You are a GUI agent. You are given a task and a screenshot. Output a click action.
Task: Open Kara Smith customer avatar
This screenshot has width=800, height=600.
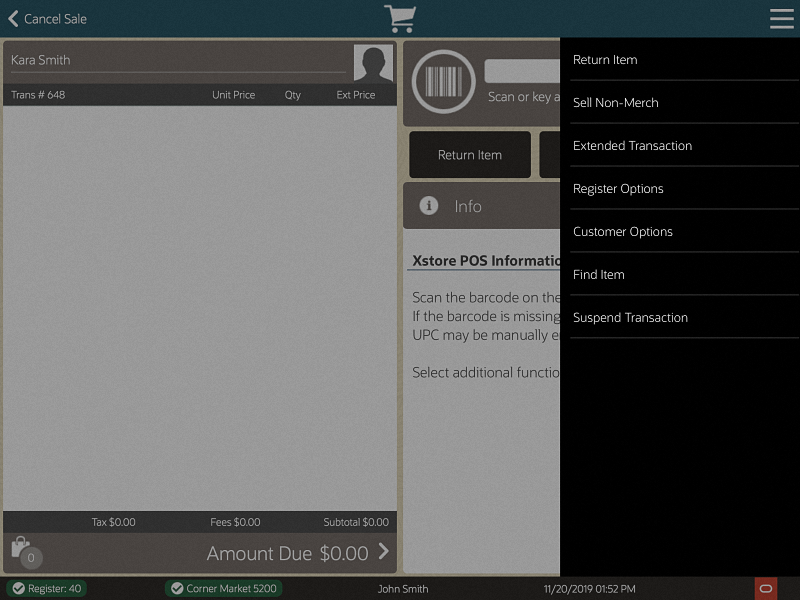373,63
